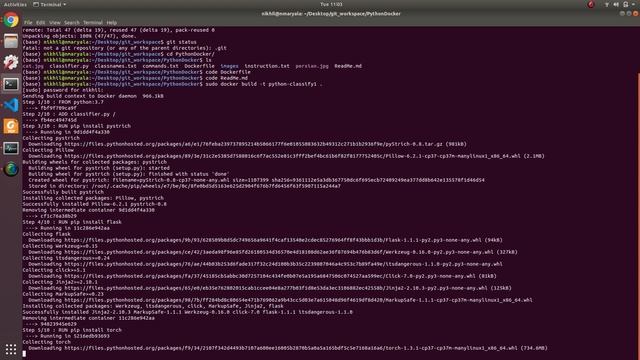The height and width of the screenshot is (360, 640).
Task: Click 'instruction.txt' in the ls output
Action: pos(267,66)
